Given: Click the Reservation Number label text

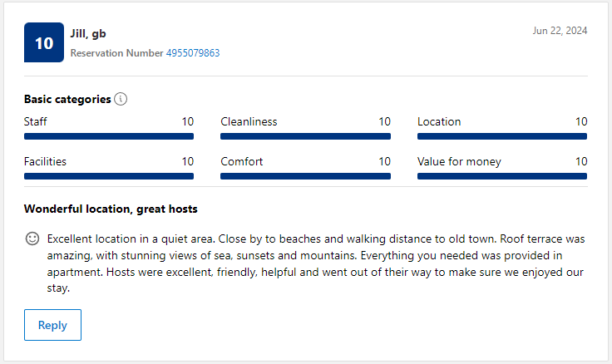Looking at the screenshot, I should click(x=116, y=53).
